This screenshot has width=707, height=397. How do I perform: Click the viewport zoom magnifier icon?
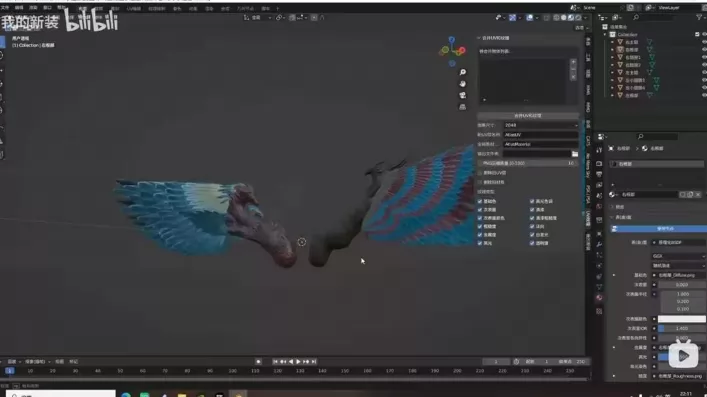click(463, 72)
